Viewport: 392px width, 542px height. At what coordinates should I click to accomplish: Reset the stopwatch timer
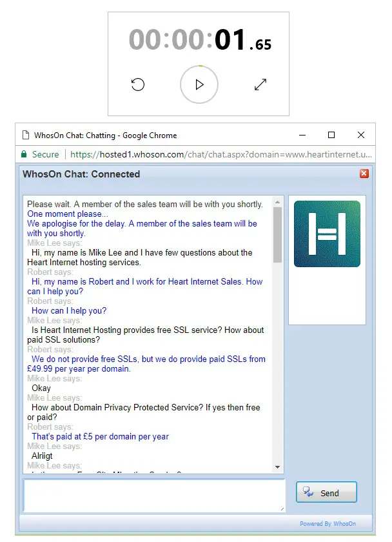[x=138, y=85]
